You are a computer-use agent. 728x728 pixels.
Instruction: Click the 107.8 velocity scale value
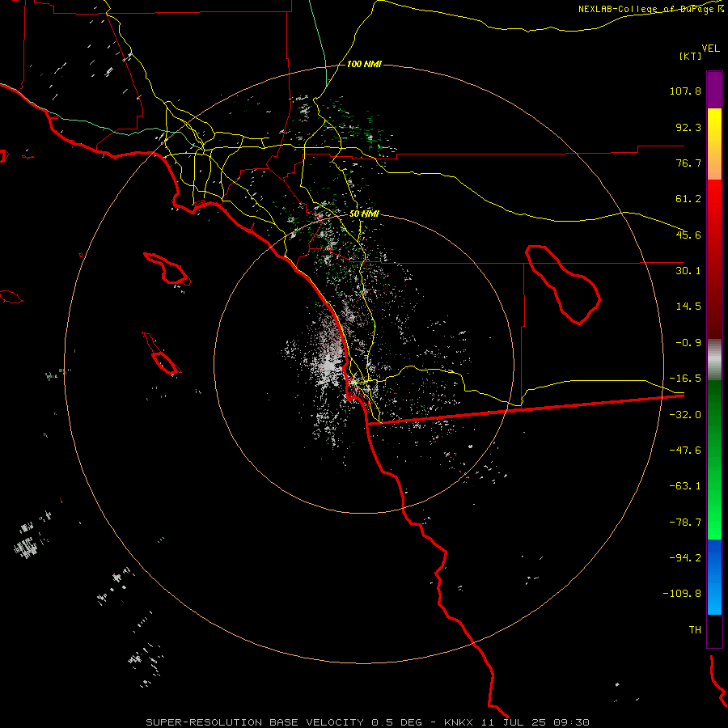coord(685,91)
